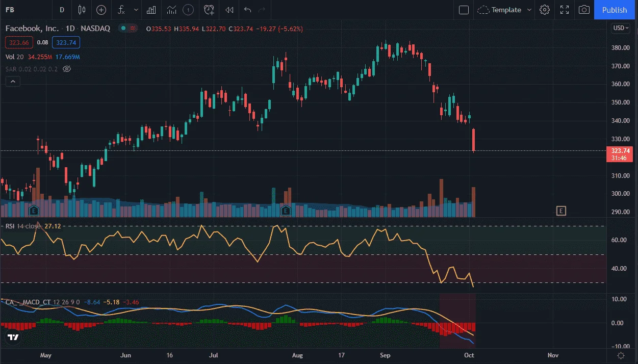Screen dimensions: 638x364
Task: Enter fullscreen mode
Action: click(565, 10)
